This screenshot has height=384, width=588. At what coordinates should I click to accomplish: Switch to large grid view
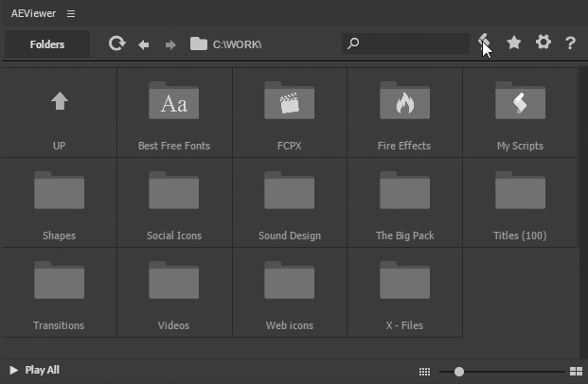(x=576, y=372)
